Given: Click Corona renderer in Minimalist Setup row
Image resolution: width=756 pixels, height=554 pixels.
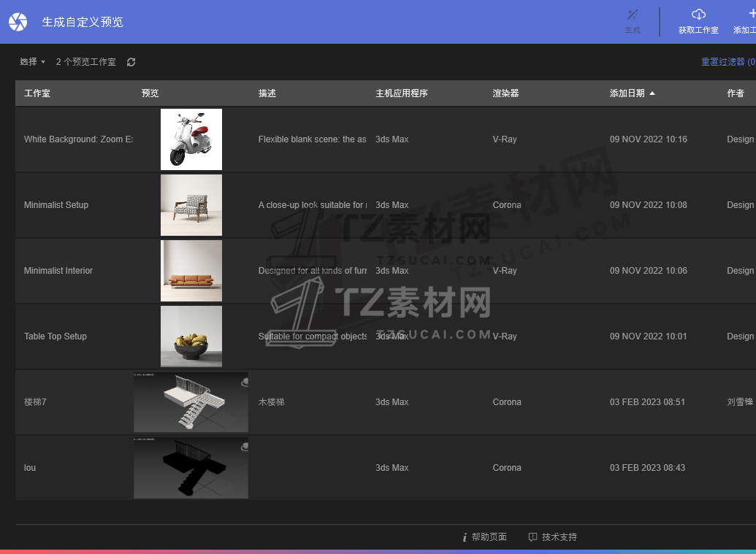Looking at the screenshot, I should pyautogui.click(x=507, y=204).
